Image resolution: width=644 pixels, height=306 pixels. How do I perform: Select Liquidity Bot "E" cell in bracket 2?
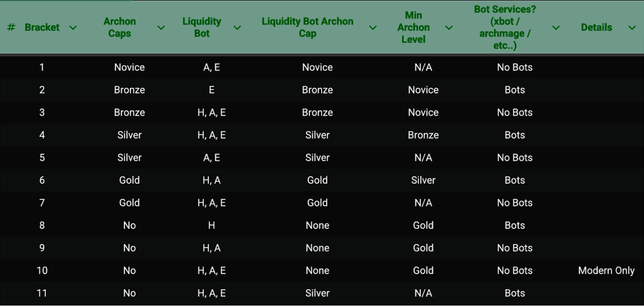(x=212, y=90)
